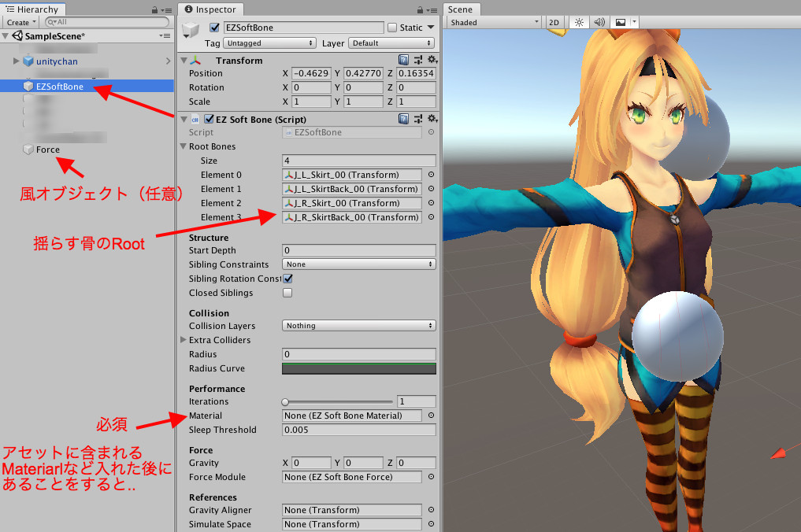Screen dimensions: 801x532
Task: Toggle scene lighting sun icon
Action: pos(579,23)
